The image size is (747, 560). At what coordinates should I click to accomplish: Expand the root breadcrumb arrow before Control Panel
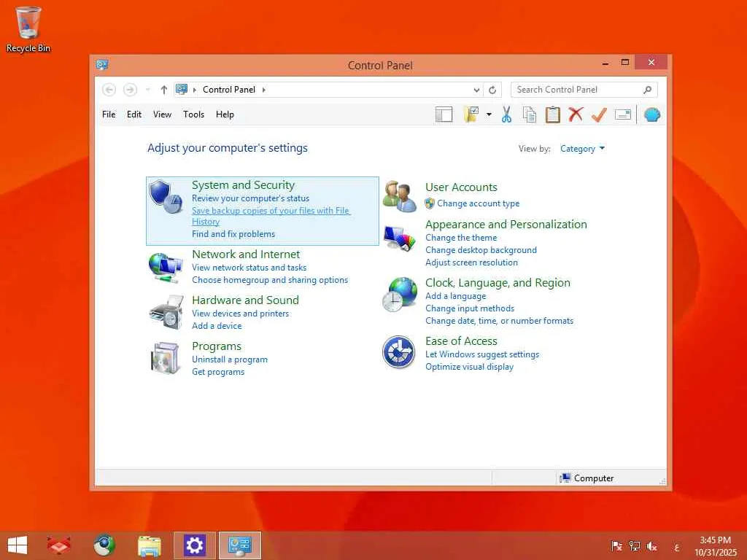click(195, 90)
